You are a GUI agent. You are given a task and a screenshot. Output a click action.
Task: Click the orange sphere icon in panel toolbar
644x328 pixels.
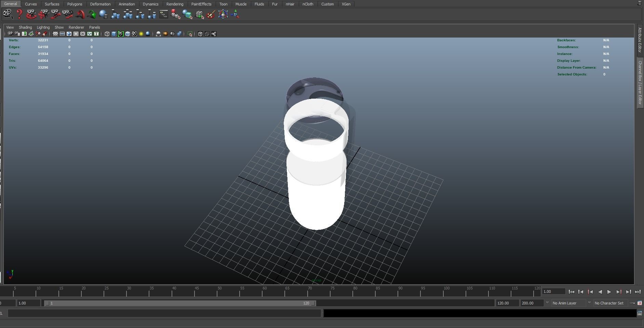165,34
